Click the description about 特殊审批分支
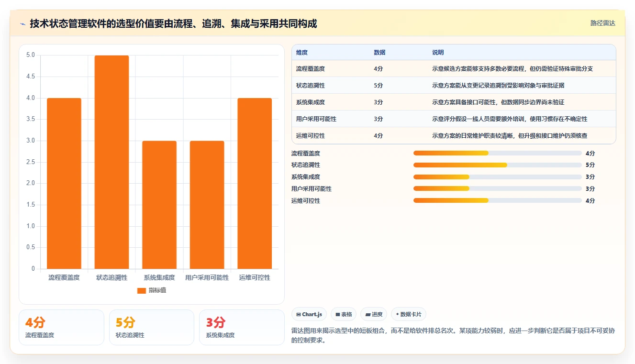Image resolution: width=635 pixels, height=364 pixels. point(512,69)
